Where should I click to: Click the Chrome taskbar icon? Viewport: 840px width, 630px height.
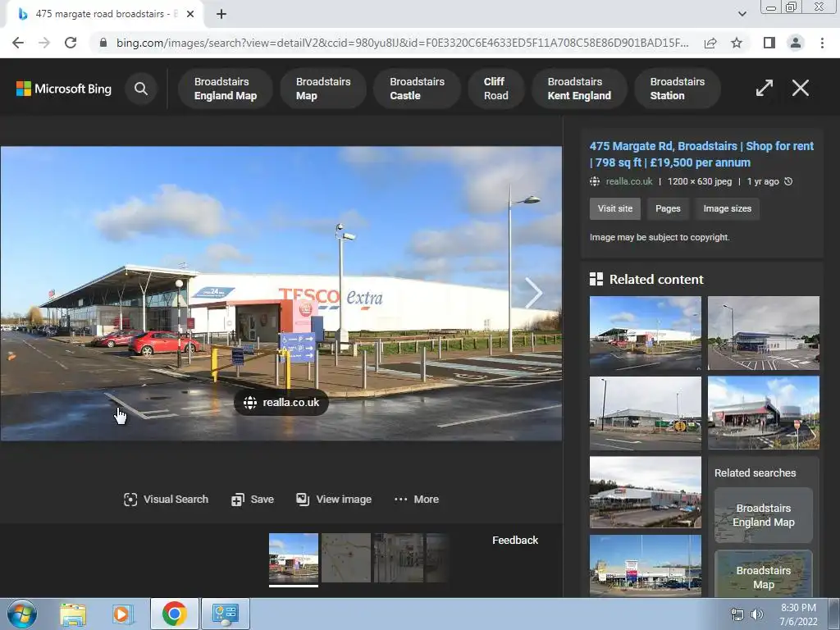(x=174, y=614)
